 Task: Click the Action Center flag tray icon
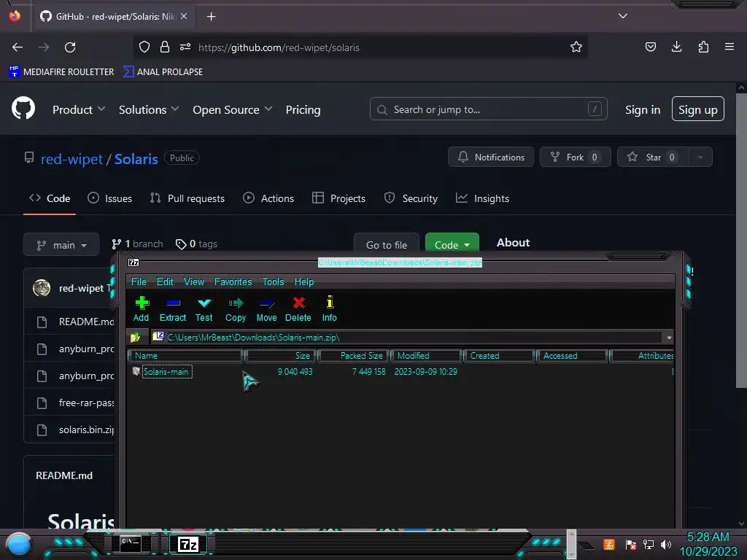pos(631,544)
